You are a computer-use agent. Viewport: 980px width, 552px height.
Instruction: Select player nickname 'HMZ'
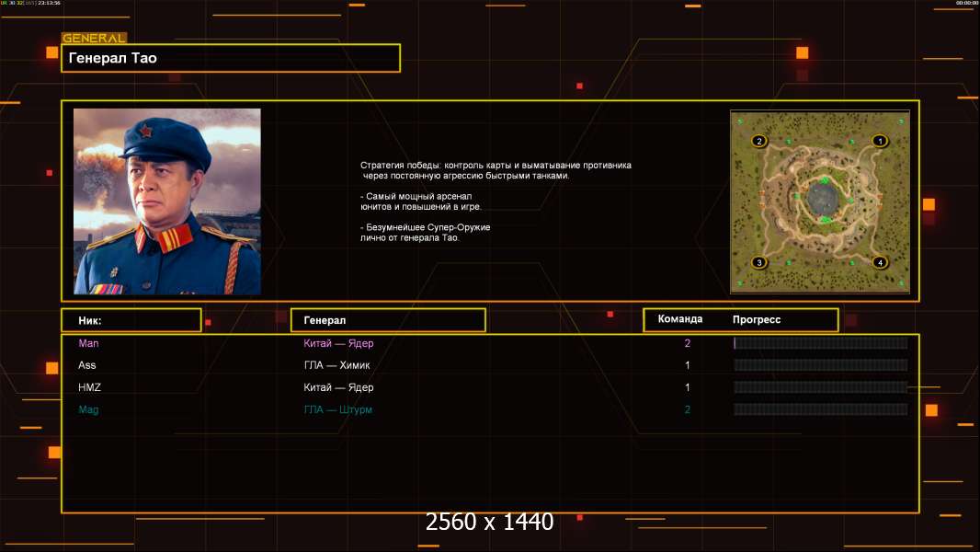[89, 387]
